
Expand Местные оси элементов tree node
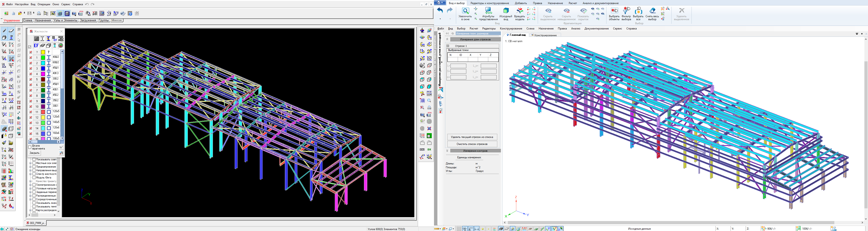pyautogui.click(x=30, y=163)
